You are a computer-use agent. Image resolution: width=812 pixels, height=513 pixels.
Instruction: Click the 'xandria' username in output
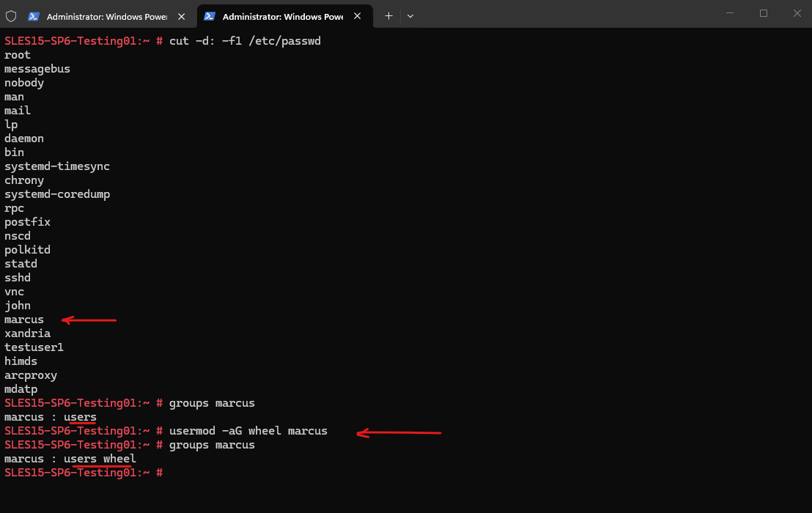pyautogui.click(x=27, y=333)
